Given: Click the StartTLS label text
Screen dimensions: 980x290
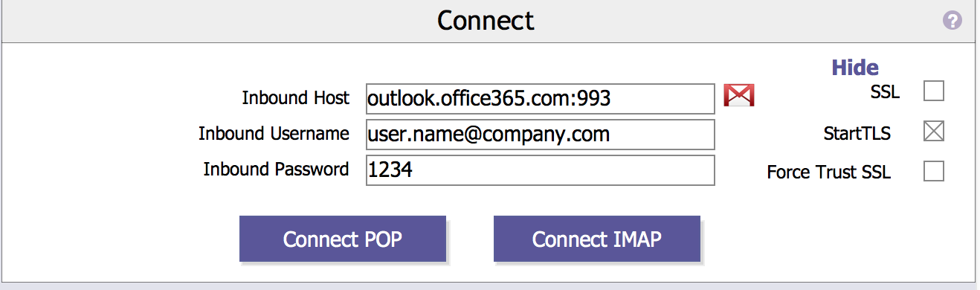Looking at the screenshot, I should (x=857, y=134).
